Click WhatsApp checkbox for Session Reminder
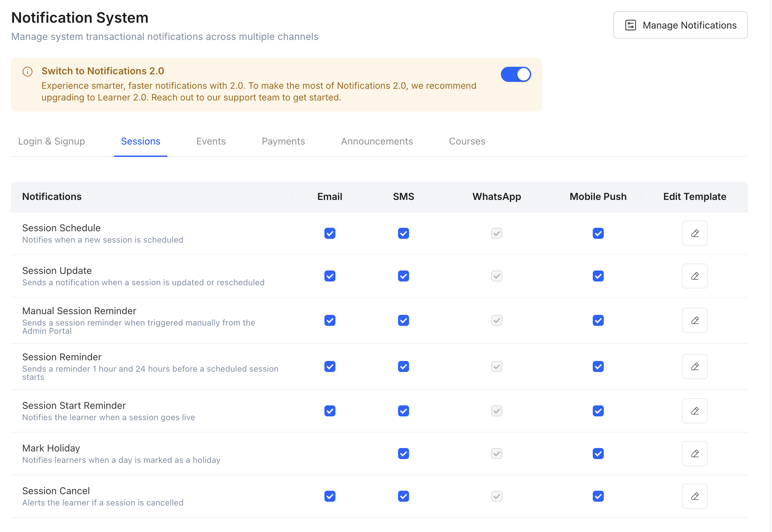This screenshot has width=772, height=532. (497, 366)
